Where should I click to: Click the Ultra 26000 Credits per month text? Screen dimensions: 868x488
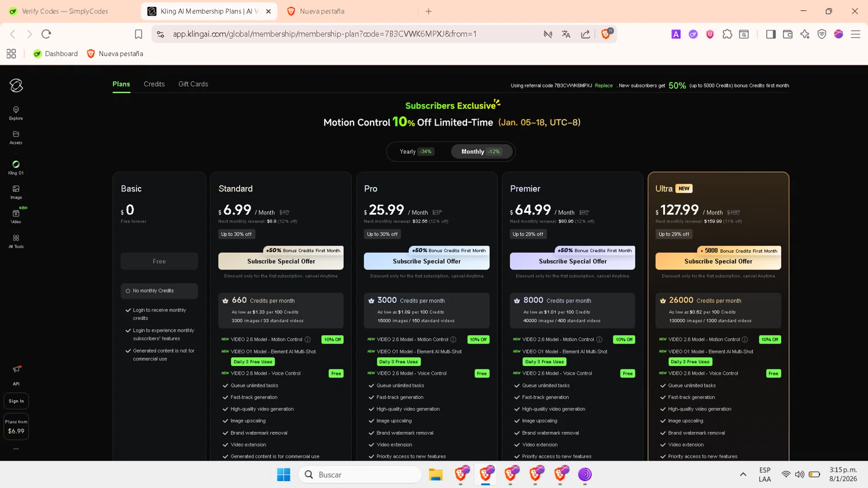pyautogui.click(x=705, y=301)
